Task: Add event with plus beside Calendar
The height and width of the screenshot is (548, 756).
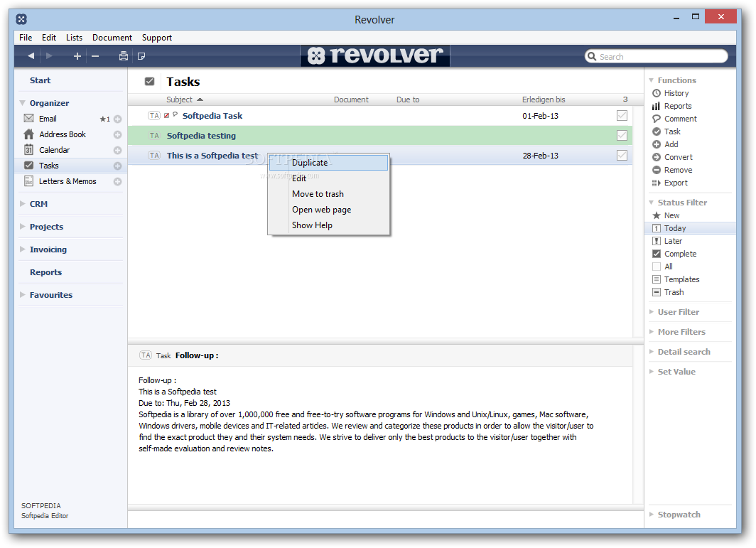Action: [118, 151]
